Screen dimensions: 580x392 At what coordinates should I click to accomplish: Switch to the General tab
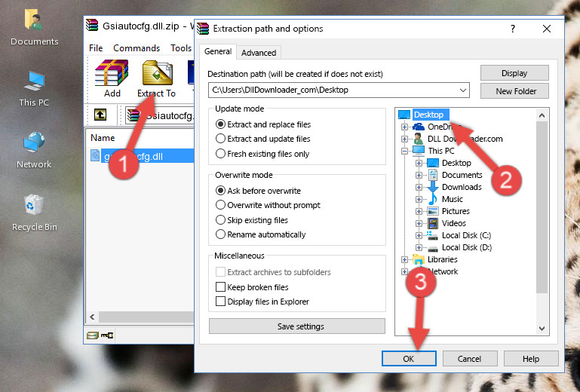[218, 51]
